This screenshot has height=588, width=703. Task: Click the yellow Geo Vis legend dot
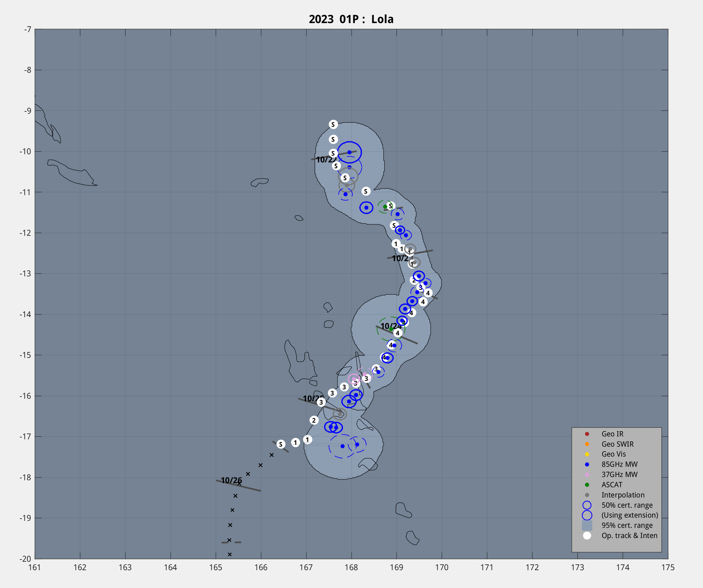coord(587,455)
